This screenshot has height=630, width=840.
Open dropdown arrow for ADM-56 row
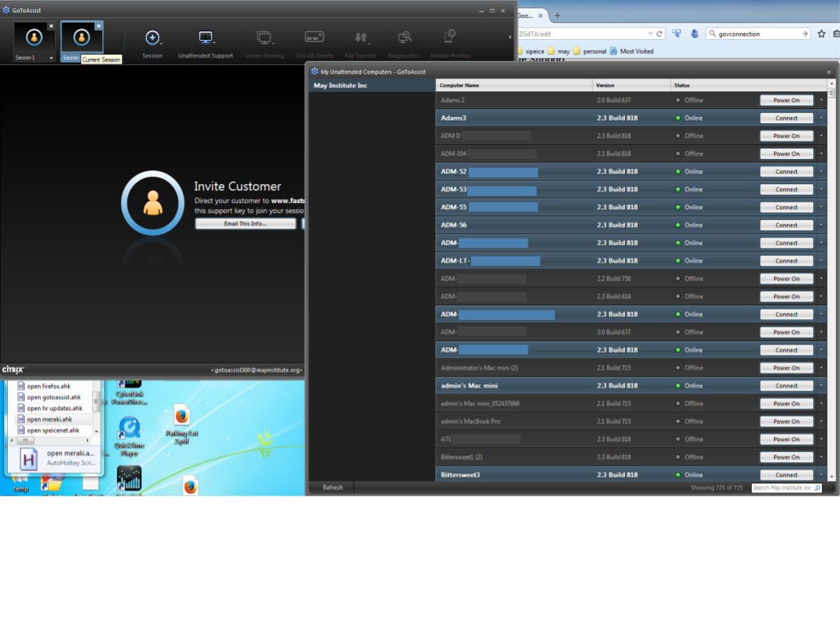pos(820,225)
